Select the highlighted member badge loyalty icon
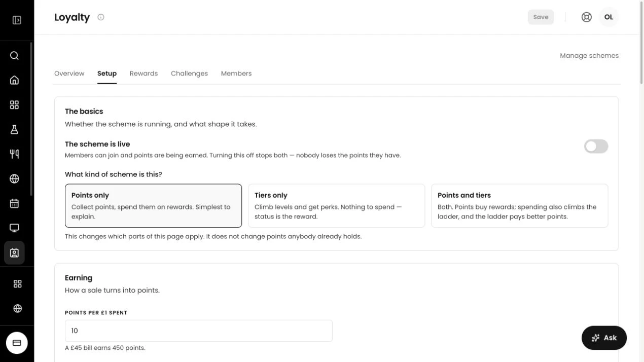The width and height of the screenshot is (644, 362). click(14, 252)
